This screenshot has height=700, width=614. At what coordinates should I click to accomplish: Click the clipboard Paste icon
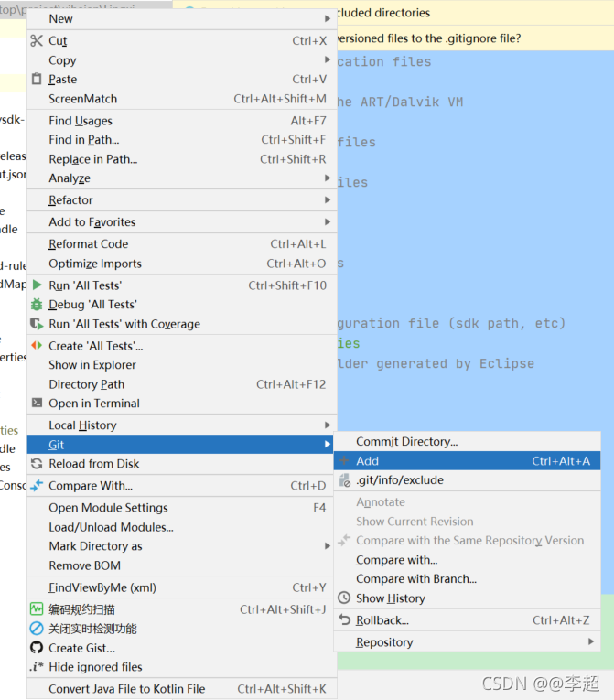point(37,79)
